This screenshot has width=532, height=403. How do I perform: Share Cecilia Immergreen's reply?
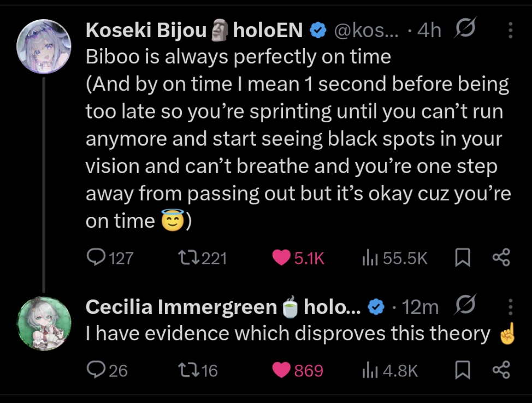pyautogui.click(x=501, y=370)
